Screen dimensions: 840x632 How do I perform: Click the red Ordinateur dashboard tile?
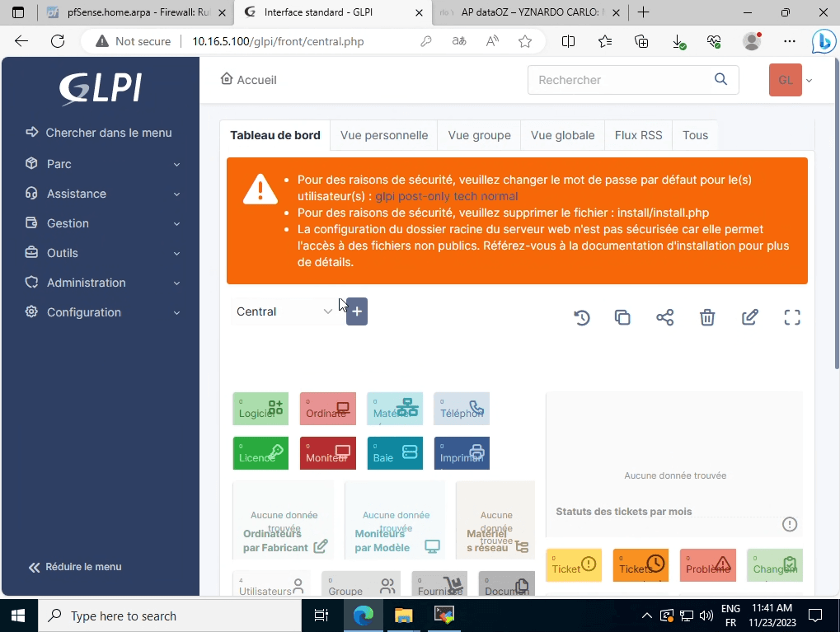(x=327, y=409)
